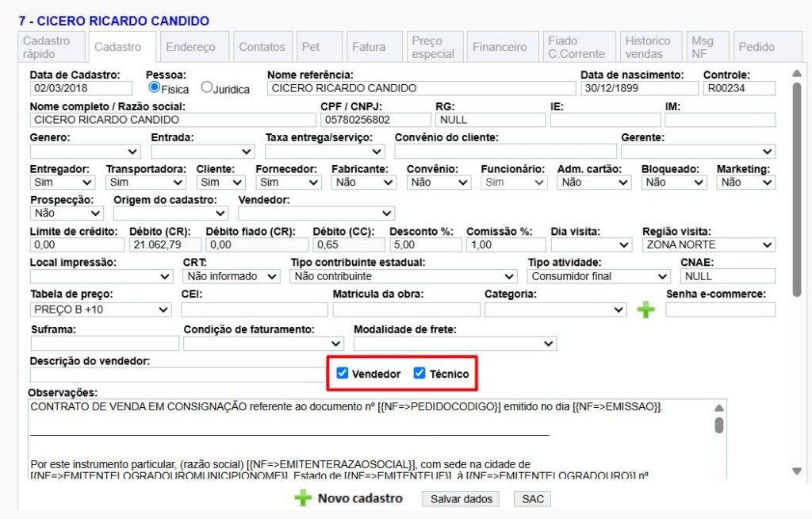The height and width of the screenshot is (519, 812).
Task: Open the Tabela de preço dropdown
Action: [101, 309]
